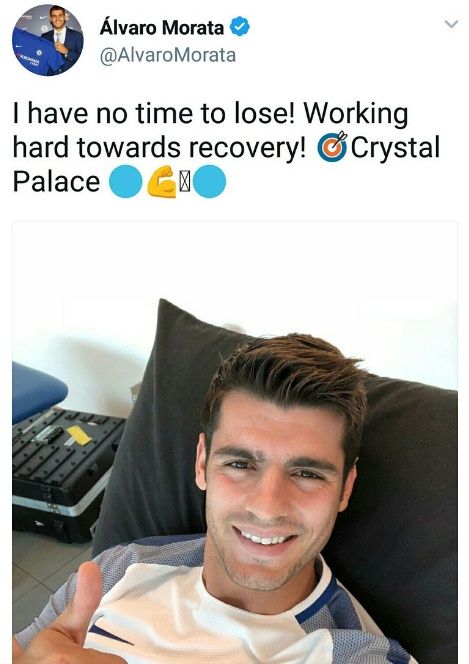The image size is (469, 664).
Task: Expand the tweet options chevron
Action: coord(451,24)
